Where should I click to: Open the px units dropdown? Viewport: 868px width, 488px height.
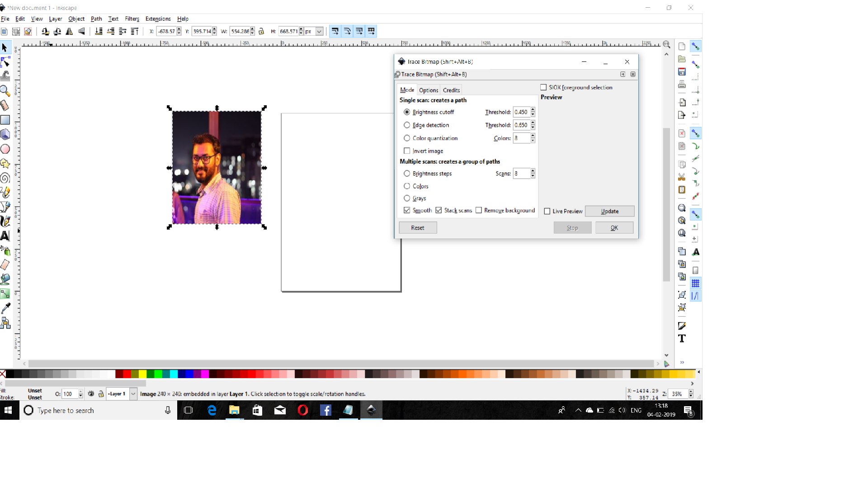(319, 31)
